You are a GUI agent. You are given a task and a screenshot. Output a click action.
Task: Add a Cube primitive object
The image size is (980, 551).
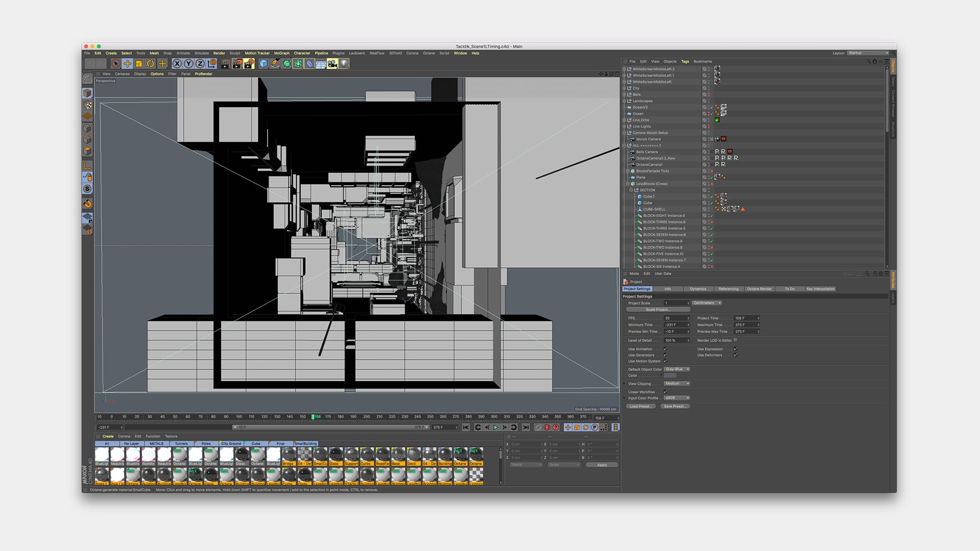tap(263, 64)
